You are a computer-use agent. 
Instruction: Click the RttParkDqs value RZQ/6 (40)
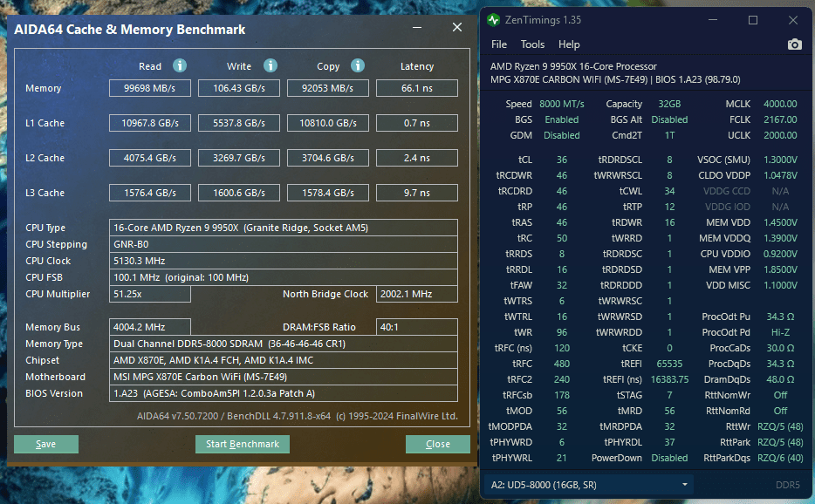[x=780, y=458]
